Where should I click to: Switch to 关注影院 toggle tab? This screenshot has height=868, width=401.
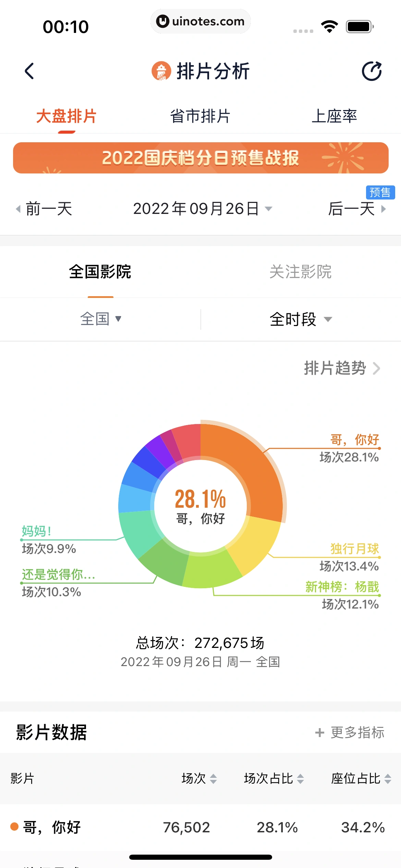(x=300, y=272)
